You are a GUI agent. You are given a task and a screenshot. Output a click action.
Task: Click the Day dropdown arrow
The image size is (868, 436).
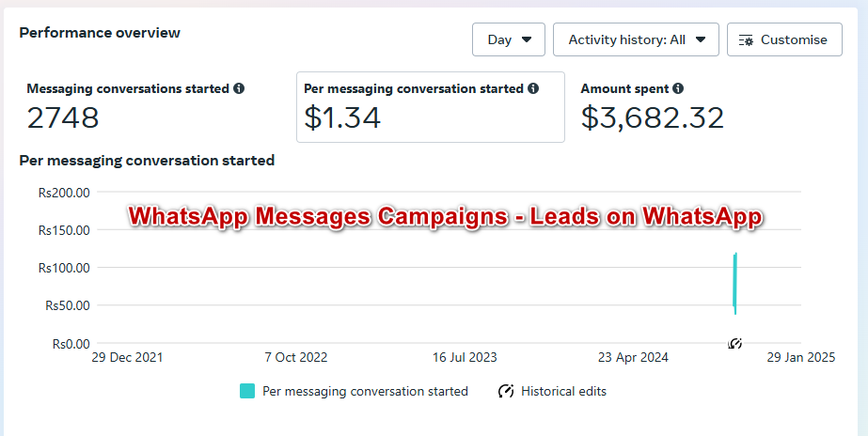click(x=527, y=39)
